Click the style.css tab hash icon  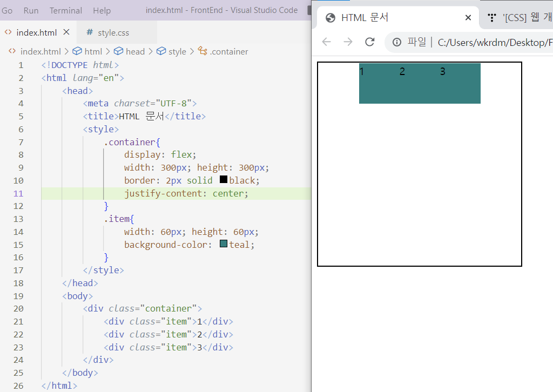pyautogui.click(x=90, y=32)
